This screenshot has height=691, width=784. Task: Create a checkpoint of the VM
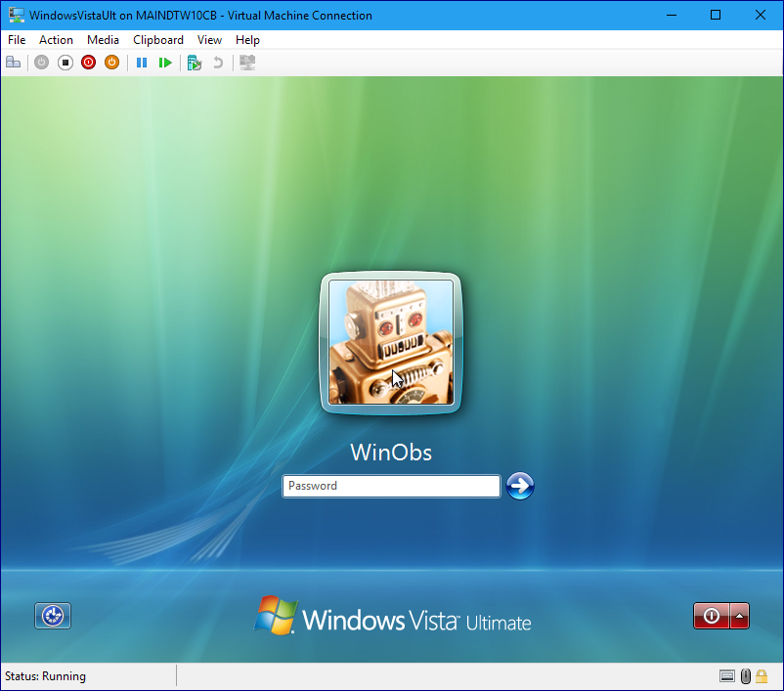click(193, 62)
